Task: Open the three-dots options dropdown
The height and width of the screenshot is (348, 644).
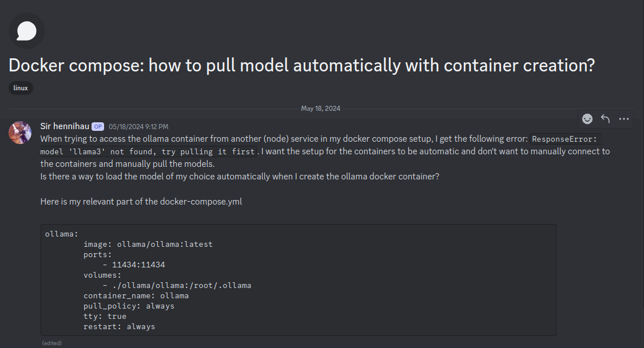Action: click(x=623, y=118)
